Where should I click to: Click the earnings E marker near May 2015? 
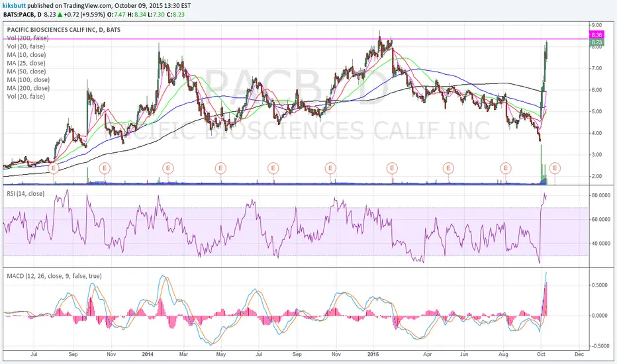click(449, 168)
